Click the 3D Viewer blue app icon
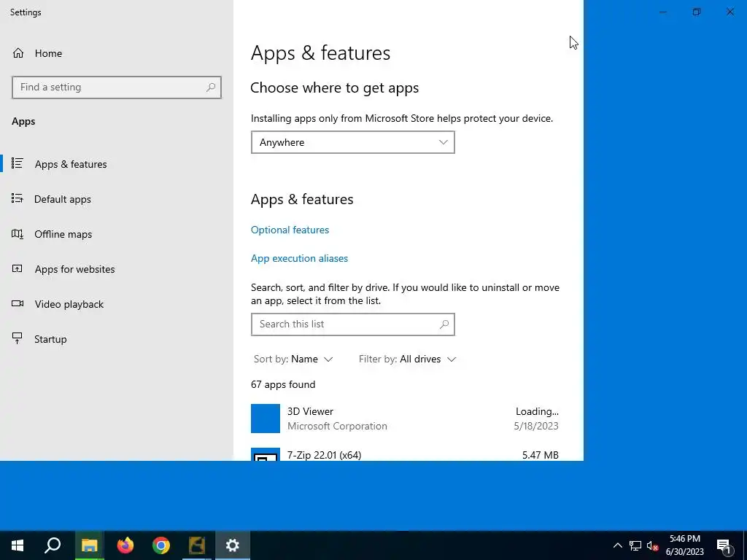The image size is (747, 560). (x=266, y=419)
